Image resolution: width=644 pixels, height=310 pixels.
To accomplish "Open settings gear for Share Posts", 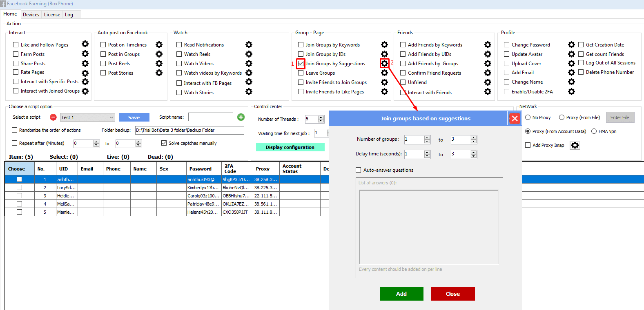I will (85, 63).
